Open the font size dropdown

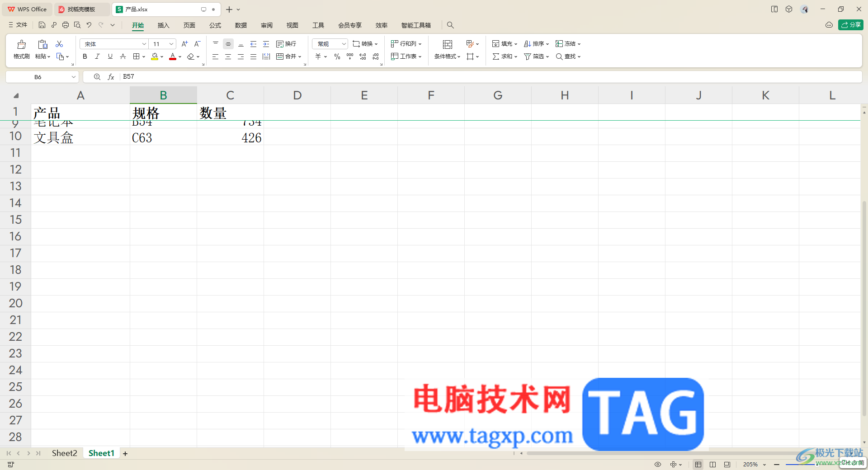click(x=171, y=44)
